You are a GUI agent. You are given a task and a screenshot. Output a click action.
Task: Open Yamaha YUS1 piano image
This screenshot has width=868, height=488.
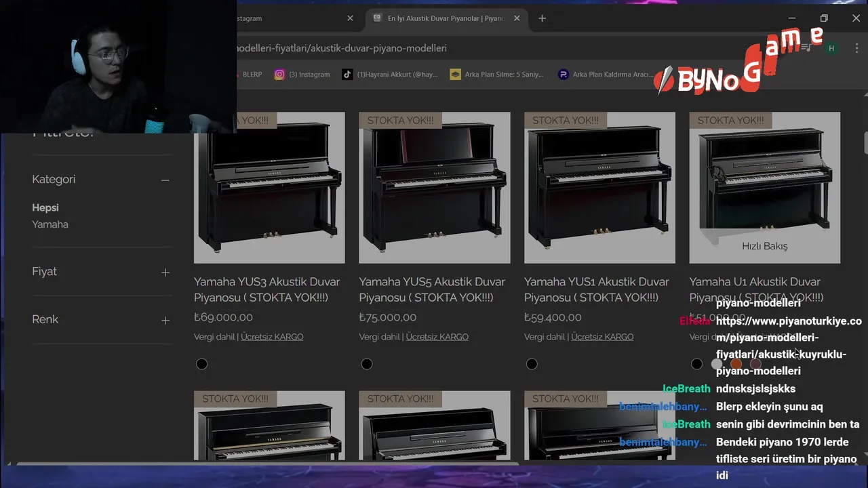[599, 188]
